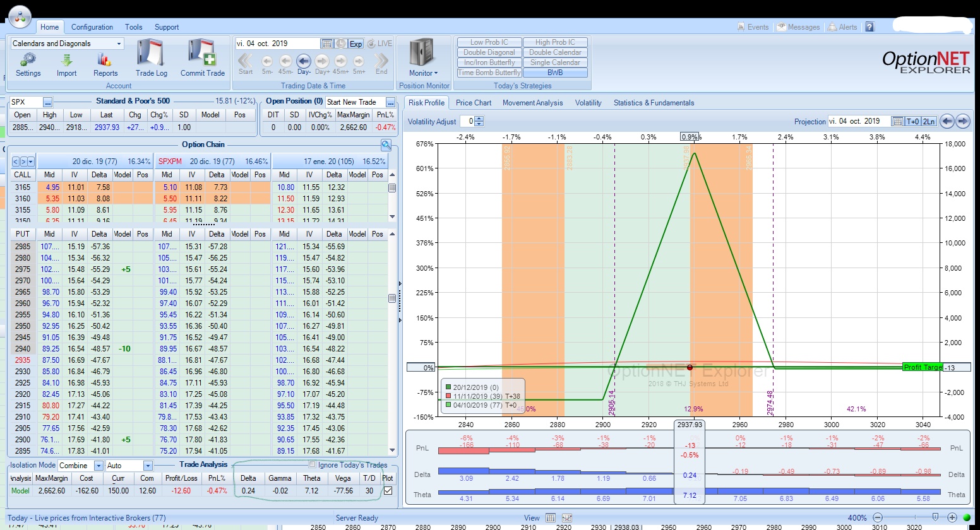This screenshot has height=530, width=980.
Task: Switch to the Price Chart tab
Action: [x=473, y=103]
